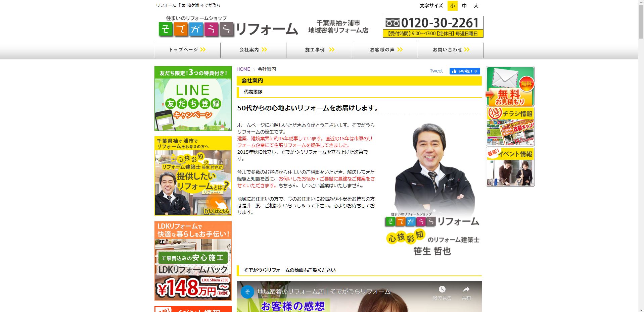Open 提供したいリフォームとは banner

(193, 176)
